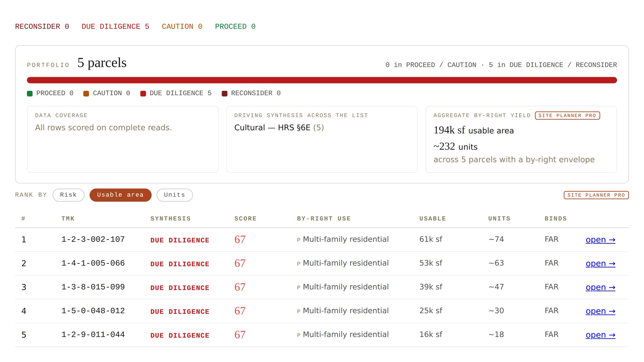644x362 pixels.
Task: Click the UNITS column header
Action: click(x=499, y=219)
